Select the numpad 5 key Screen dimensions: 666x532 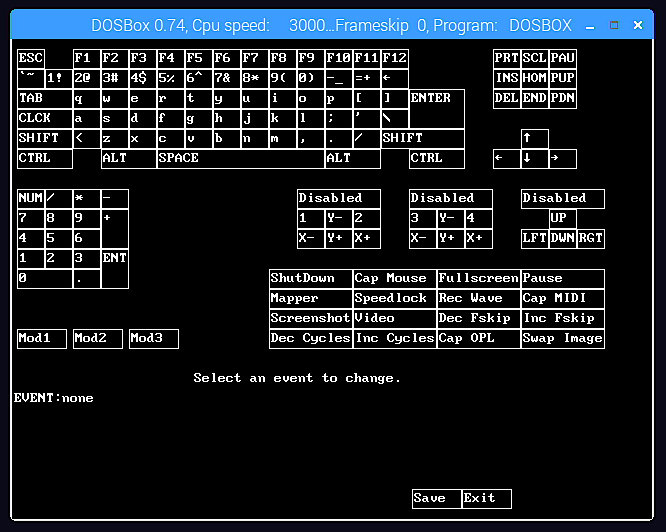(59, 239)
